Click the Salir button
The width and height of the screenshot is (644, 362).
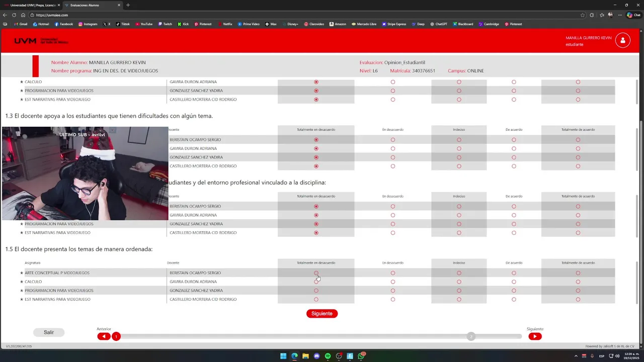[49, 332]
